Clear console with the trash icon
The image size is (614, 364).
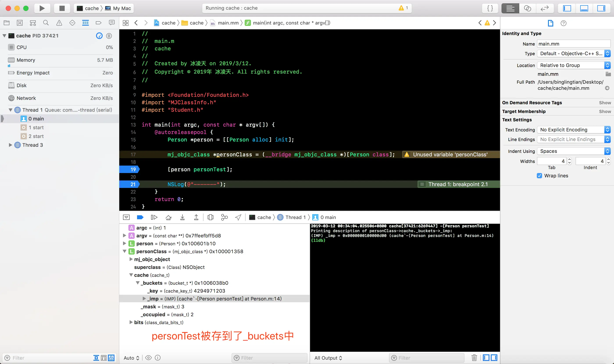tap(474, 358)
